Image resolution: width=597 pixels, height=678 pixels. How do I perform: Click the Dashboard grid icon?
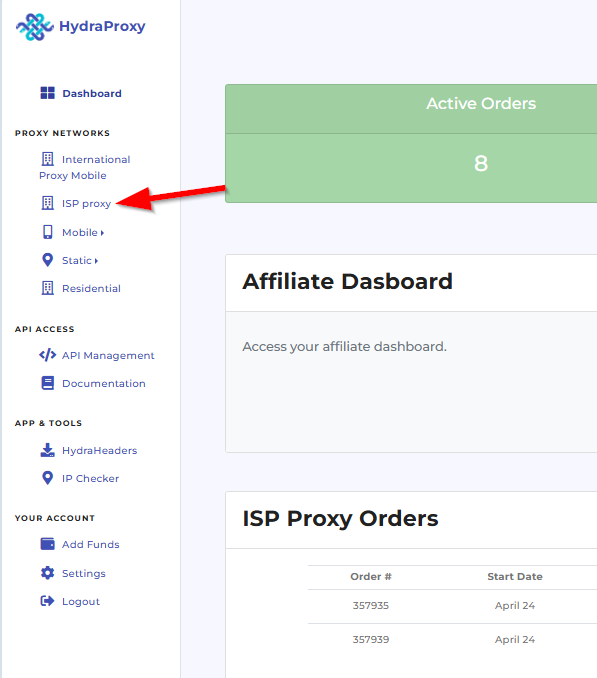coord(48,93)
